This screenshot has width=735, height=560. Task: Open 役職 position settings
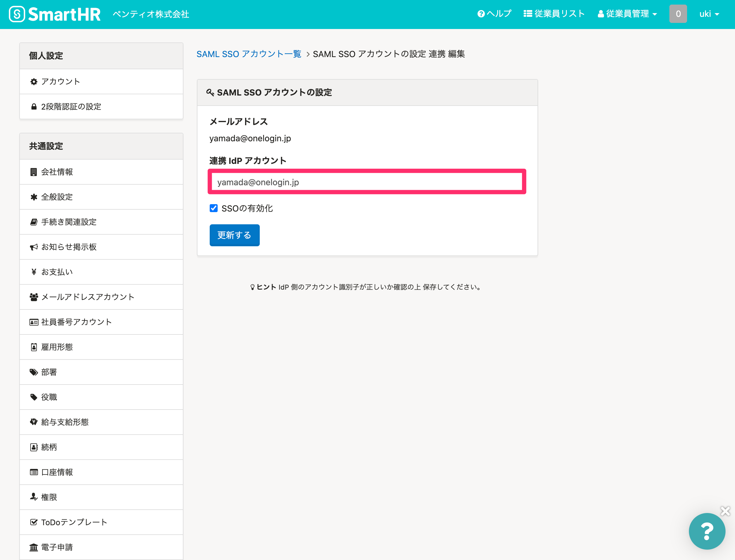point(101,397)
